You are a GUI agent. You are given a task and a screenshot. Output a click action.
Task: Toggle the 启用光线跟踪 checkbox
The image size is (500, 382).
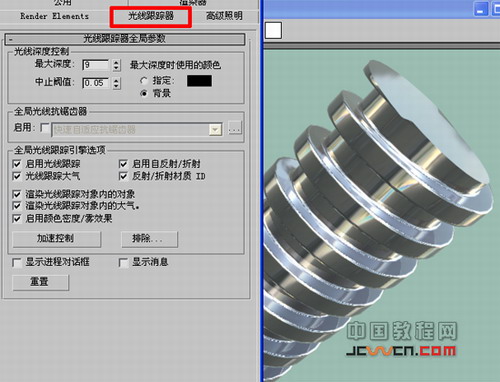(x=16, y=164)
